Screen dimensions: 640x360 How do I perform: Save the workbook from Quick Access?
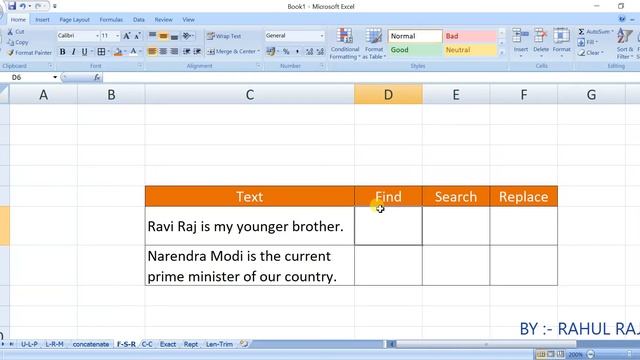[x=12, y=6]
